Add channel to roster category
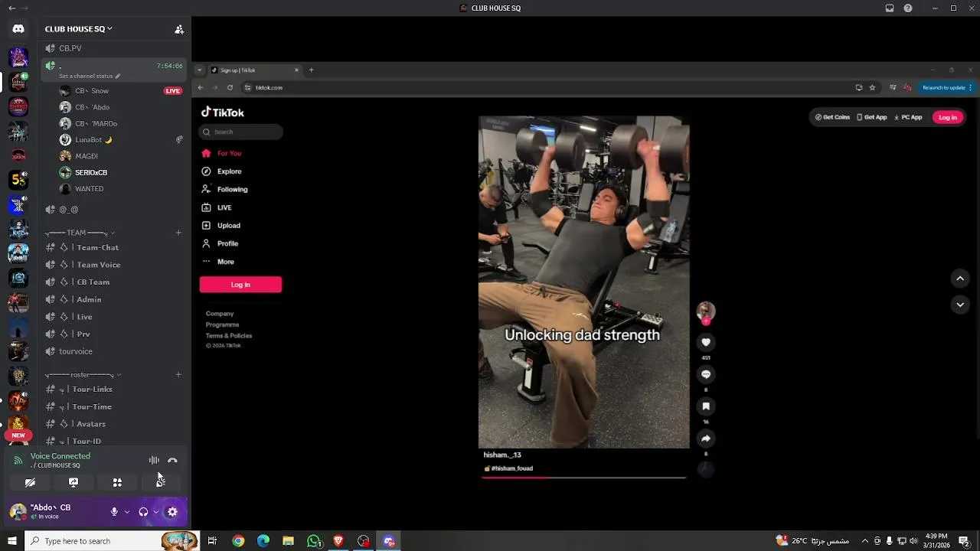 pyautogui.click(x=178, y=375)
